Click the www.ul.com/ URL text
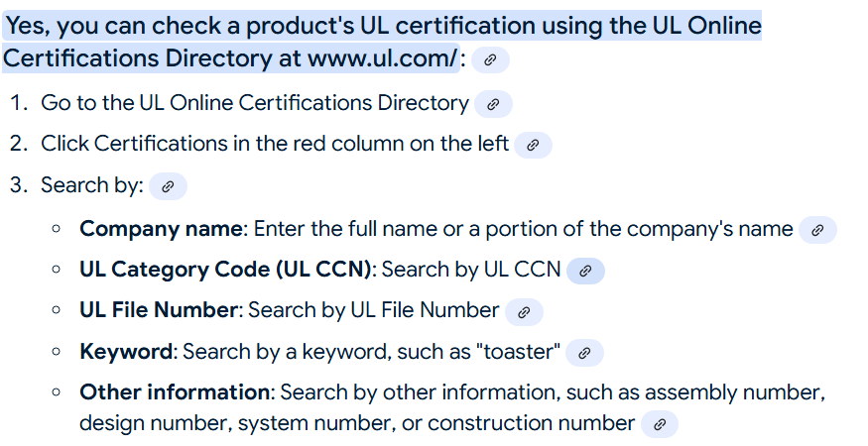Viewport: 868px width, 446px height. (x=382, y=58)
